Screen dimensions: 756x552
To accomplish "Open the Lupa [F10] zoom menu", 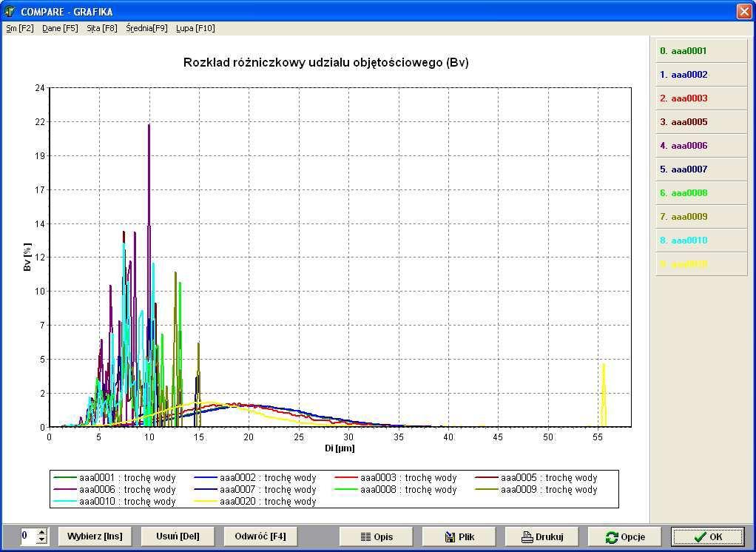I will (x=195, y=28).
